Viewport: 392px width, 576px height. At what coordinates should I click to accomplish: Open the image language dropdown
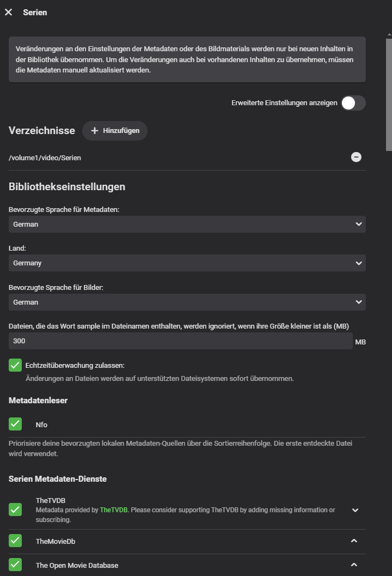tap(187, 302)
